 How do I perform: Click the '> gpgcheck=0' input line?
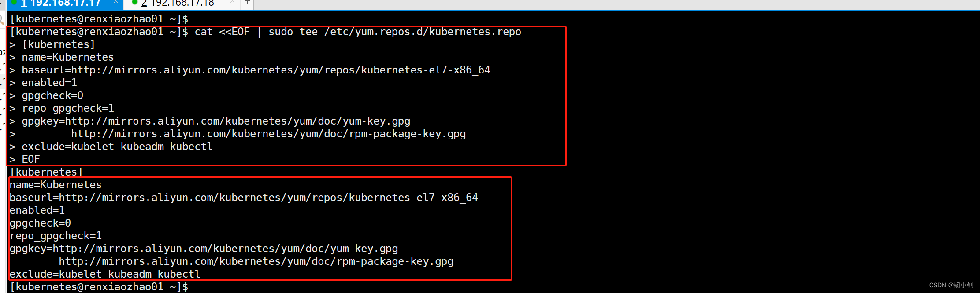tap(52, 95)
